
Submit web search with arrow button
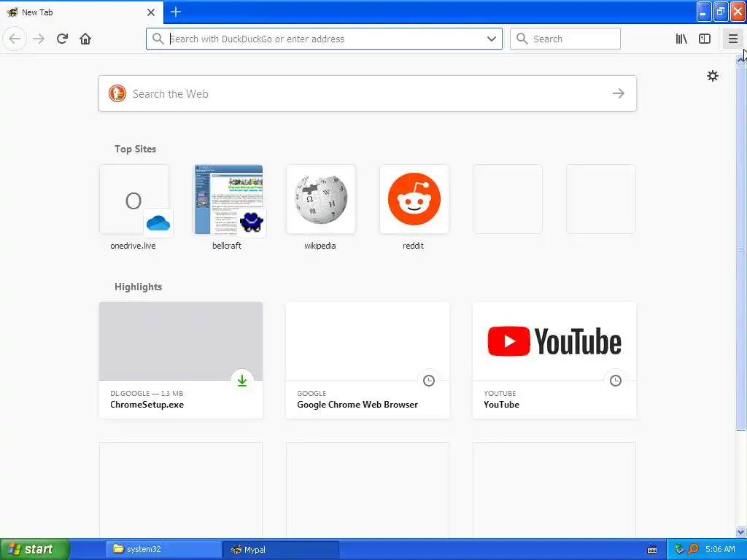pyautogui.click(x=619, y=93)
